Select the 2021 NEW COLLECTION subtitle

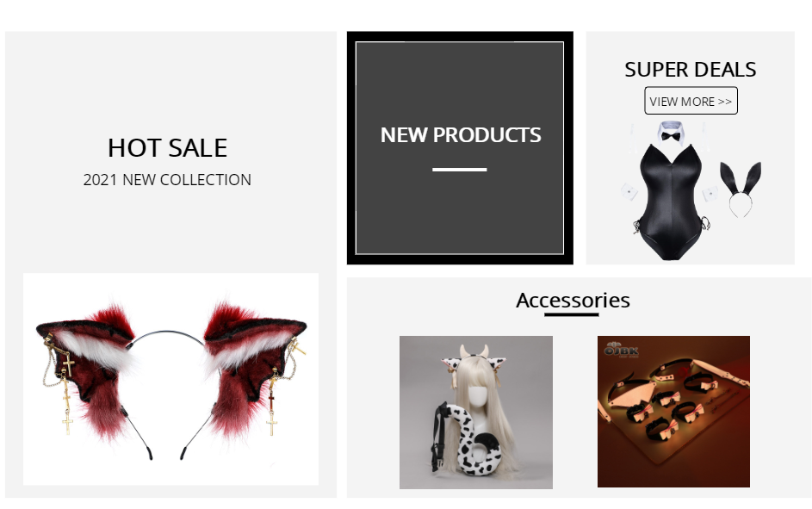(x=167, y=180)
